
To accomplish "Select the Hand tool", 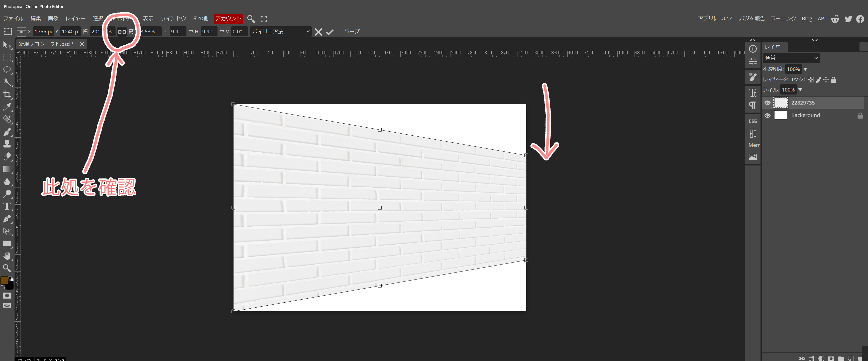I will [7, 256].
